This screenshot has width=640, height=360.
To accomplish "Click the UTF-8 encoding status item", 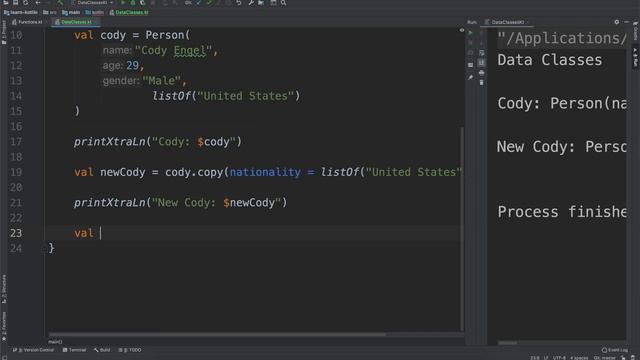I will click(559, 358).
